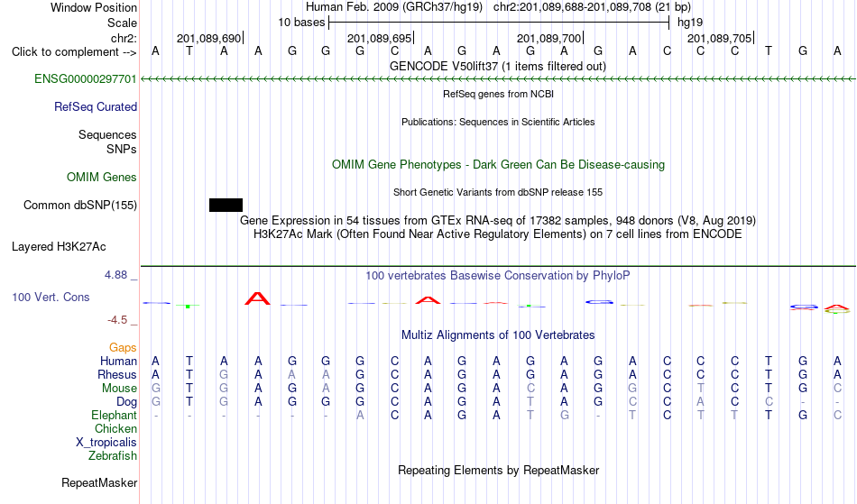Click the '10 bases' scale bar label

point(301,23)
